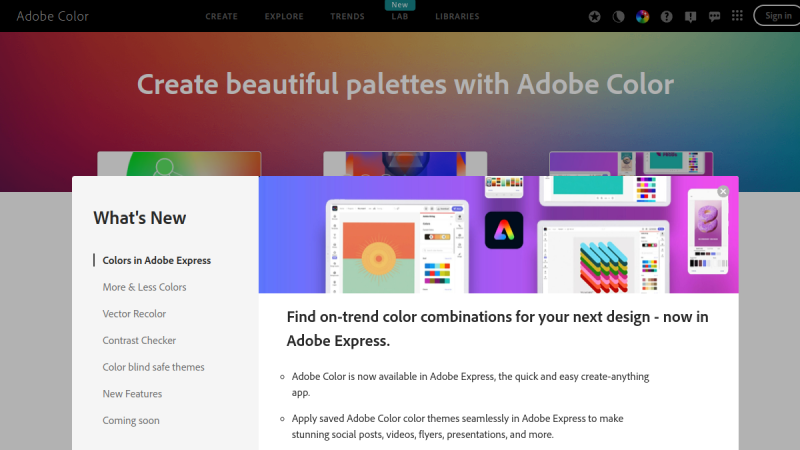Click the Adobe Express app icon in banner

[504, 230]
